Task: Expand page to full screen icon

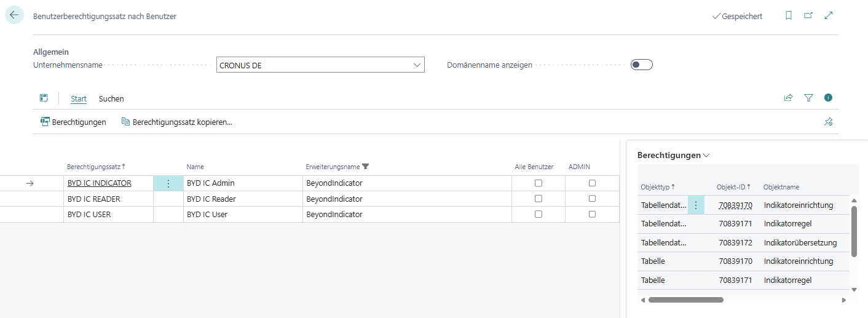Action: (828, 16)
